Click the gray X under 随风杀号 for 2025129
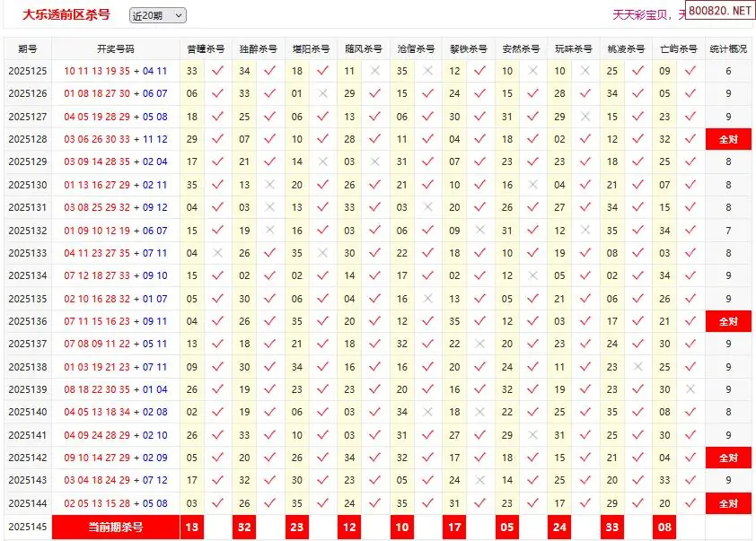 (x=374, y=161)
